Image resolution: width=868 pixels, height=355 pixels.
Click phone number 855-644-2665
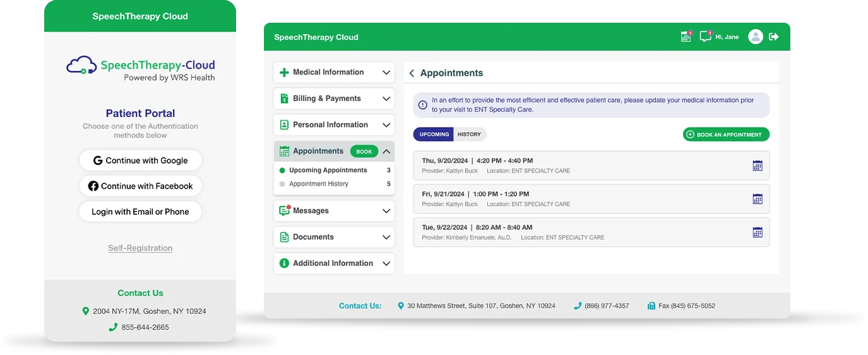pyautogui.click(x=145, y=327)
